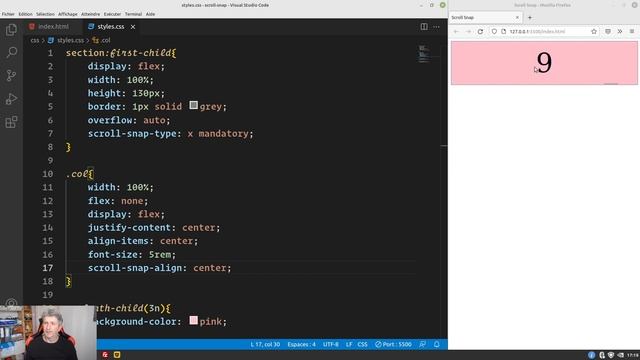640x360 pixels.
Task: Bookmark this page with star icon
Action: point(594,31)
